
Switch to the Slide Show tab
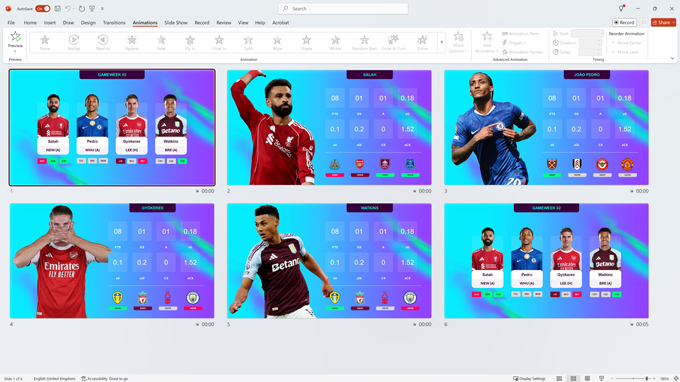(176, 23)
